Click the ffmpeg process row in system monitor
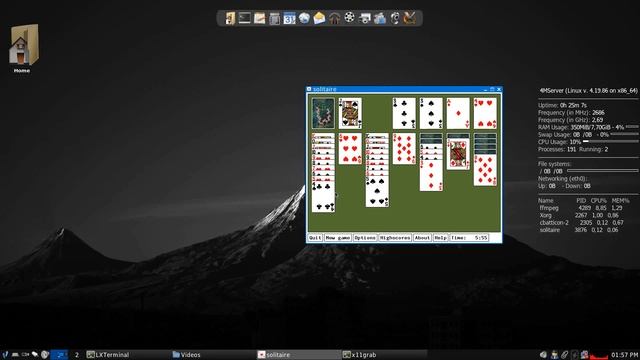 click(581, 208)
